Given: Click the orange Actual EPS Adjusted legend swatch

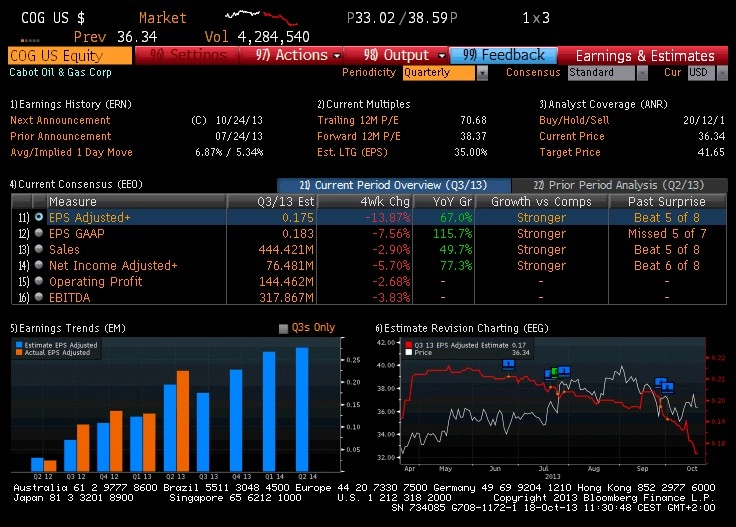Looking at the screenshot, I should 19,352.
